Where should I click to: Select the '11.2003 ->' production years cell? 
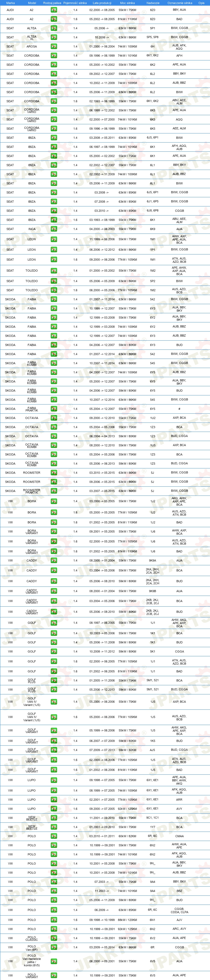point(102,891)
